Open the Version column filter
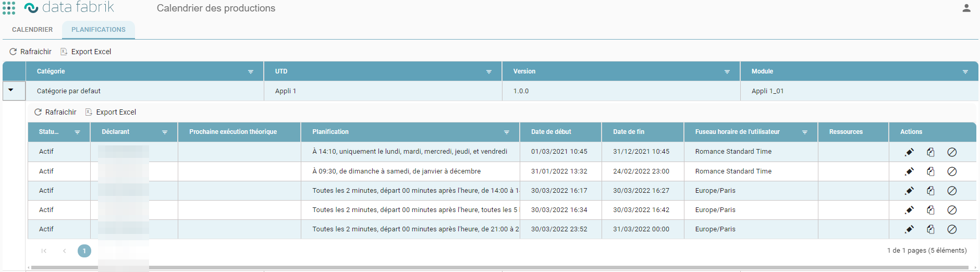Screen dimensions: 980x272 click(727, 72)
